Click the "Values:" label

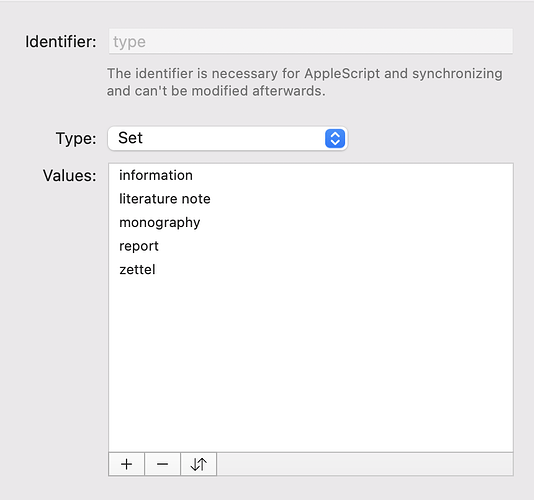69,176
